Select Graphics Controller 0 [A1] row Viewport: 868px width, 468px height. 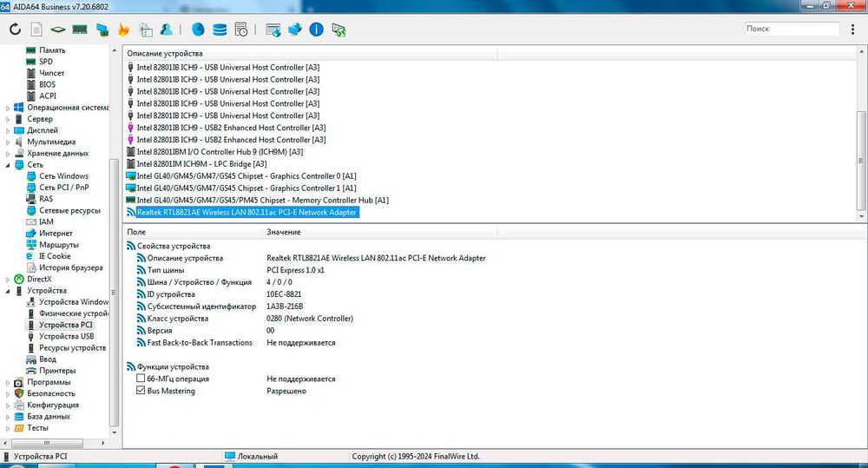[247, 176]
